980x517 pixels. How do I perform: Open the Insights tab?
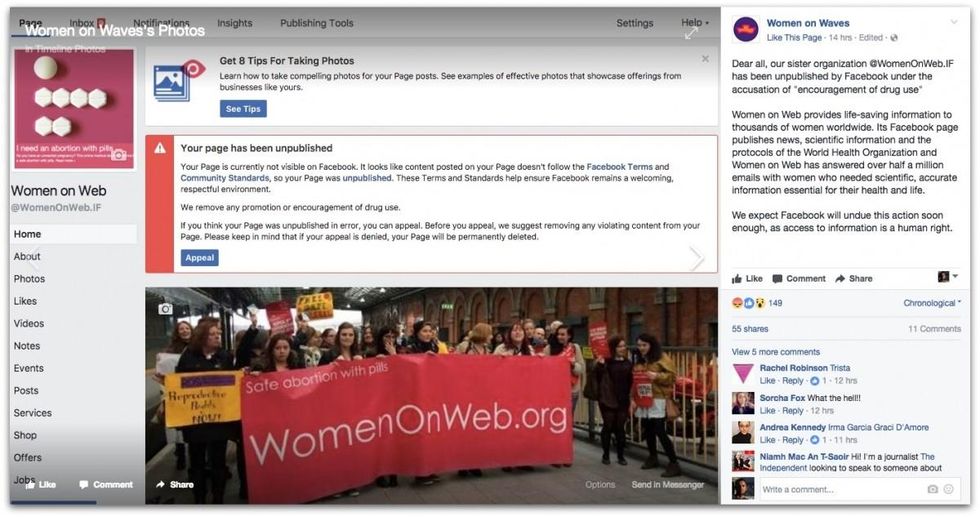235,23
